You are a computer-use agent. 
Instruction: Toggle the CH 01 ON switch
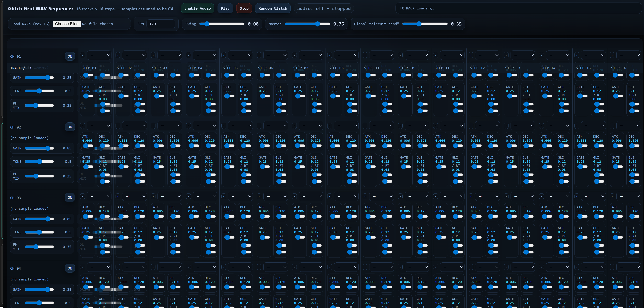(70, 56)
